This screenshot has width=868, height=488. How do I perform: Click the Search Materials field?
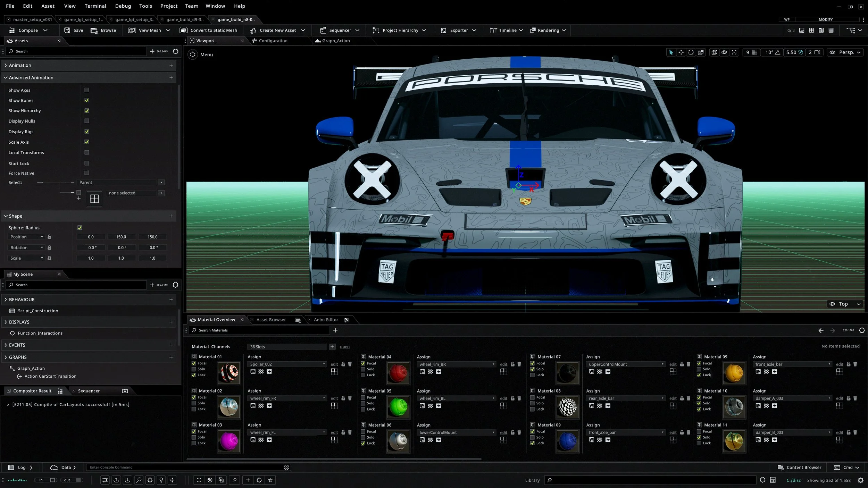[260, 330]
